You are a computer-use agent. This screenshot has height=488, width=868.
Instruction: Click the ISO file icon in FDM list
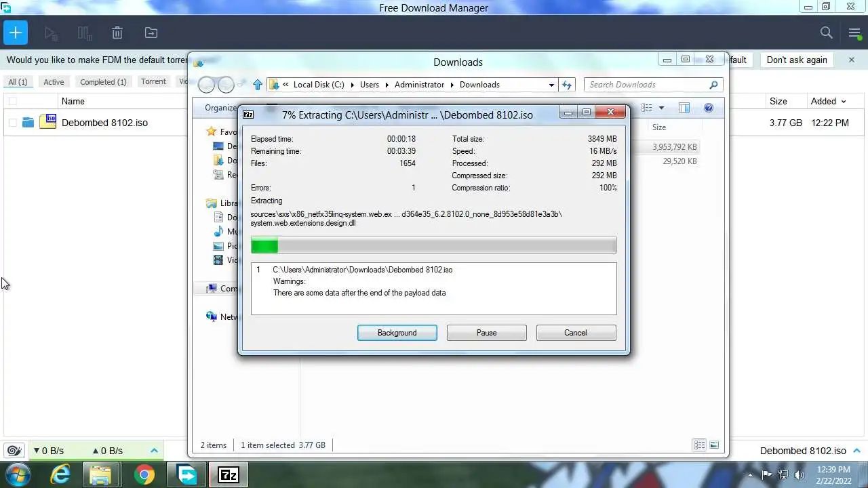[x=47, y=122]
